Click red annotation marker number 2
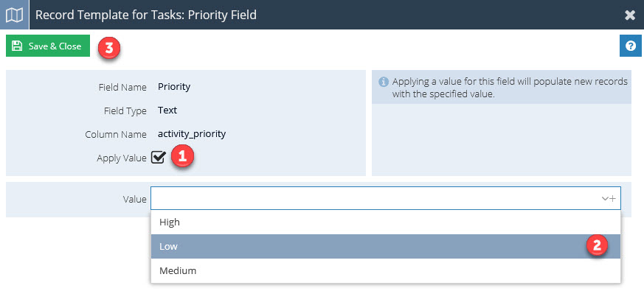644x291 pixels. click(596, 245)
